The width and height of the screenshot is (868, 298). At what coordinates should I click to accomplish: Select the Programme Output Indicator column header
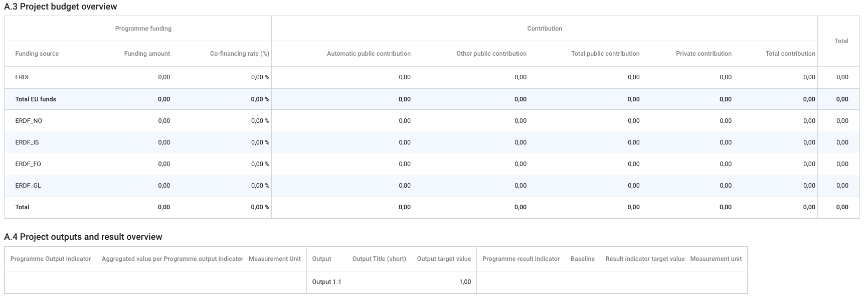(x=51, y=259)
